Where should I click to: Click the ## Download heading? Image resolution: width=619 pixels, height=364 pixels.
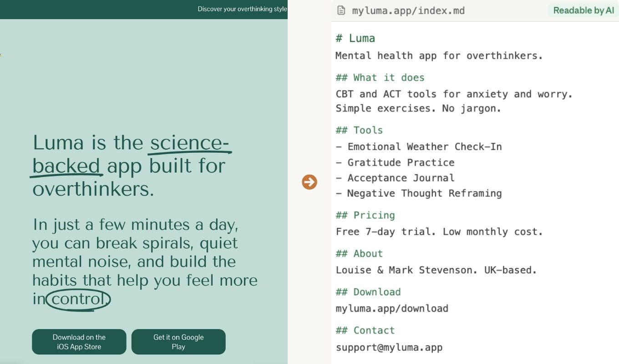click(368, 292)
